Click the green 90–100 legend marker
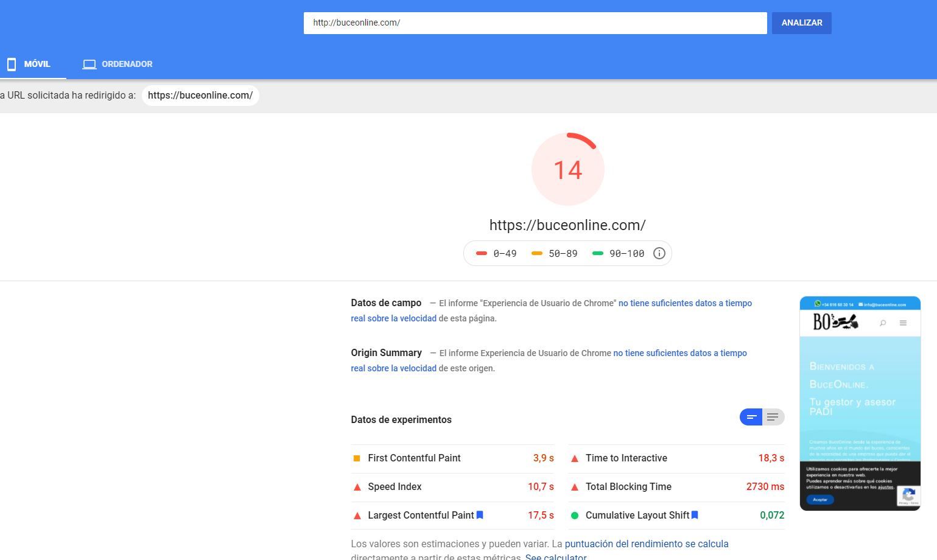 pos(598,253)
